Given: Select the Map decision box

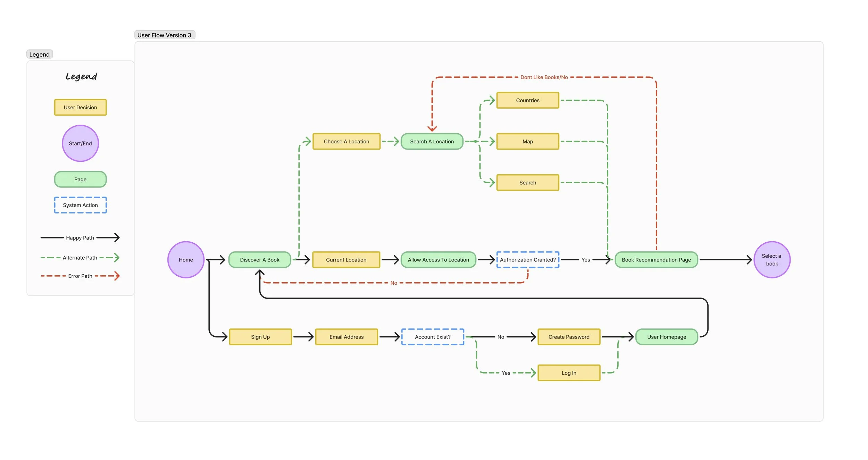Looking at the screenshot, I should coord(527,142).
